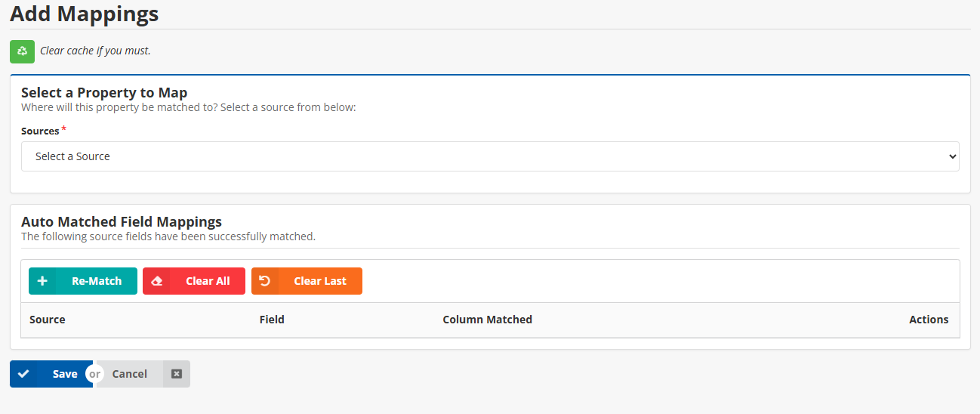Click the undo arrow icon on Clear Last
Screen dimensions: 980x414
[265, 281]
